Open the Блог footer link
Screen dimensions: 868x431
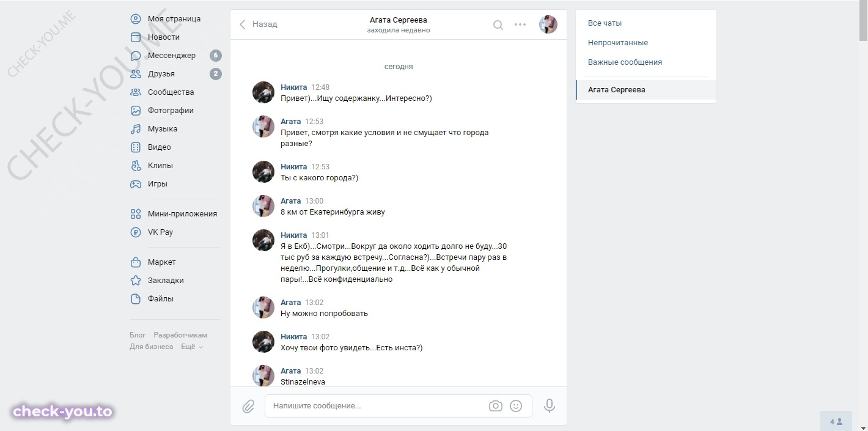click(138, 335)
